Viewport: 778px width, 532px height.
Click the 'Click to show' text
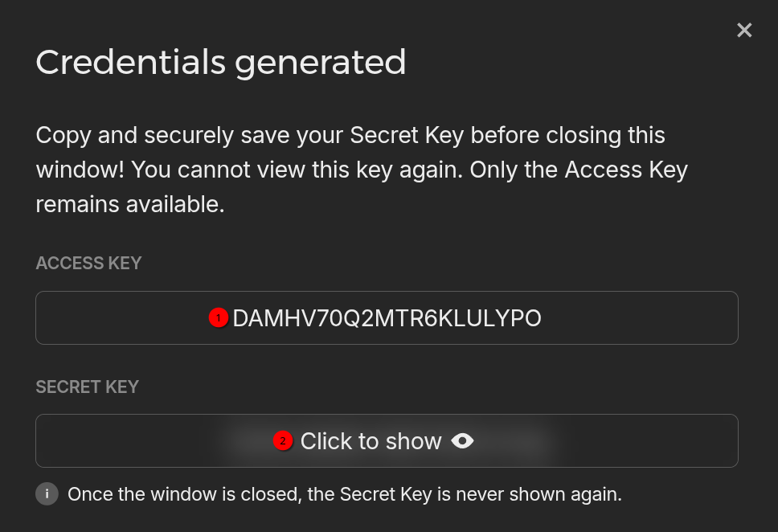click(371, 441)
